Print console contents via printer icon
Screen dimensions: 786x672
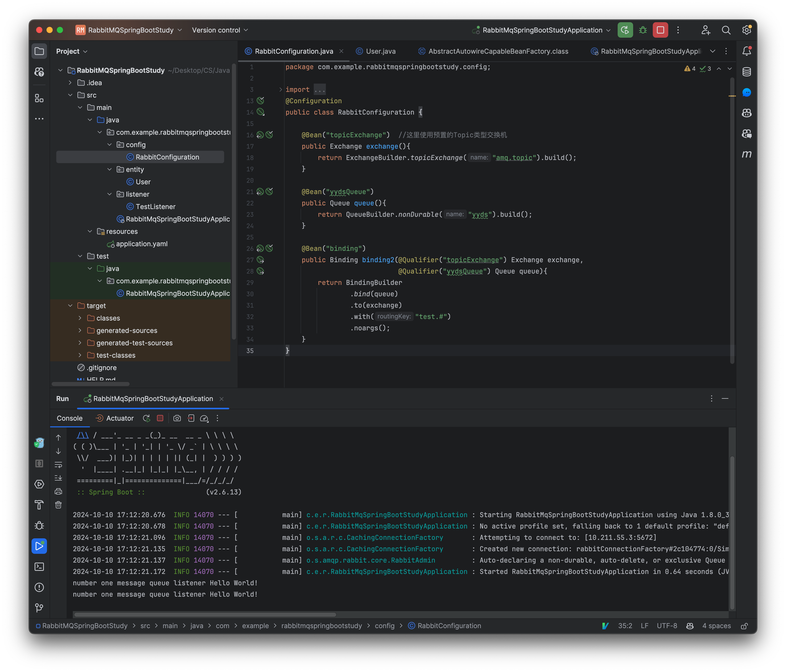(x=58, y=491)
